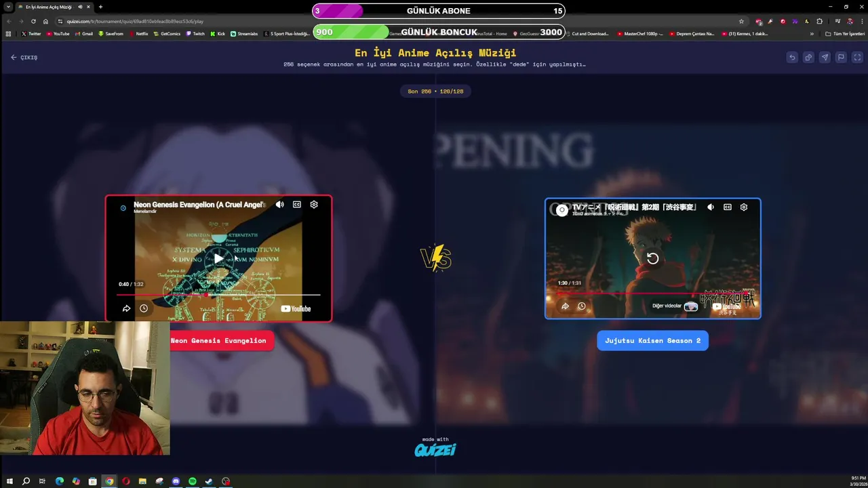This screenshot has height=488, width=868.
Task: Open a new browser tab
Action: pyautogui.click(x=100, y=7)
